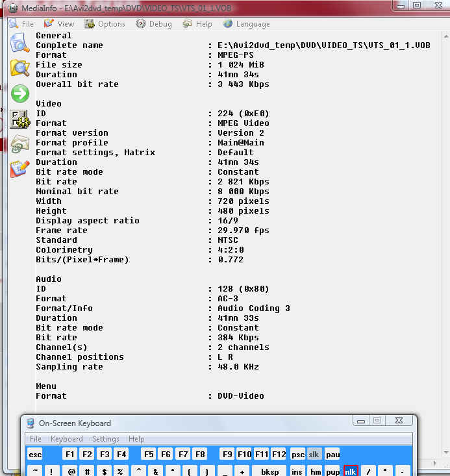The width and height of the screenshot is (450, 476).
Task: Open the File menu in MediaInfo
Action: (21, 23)
